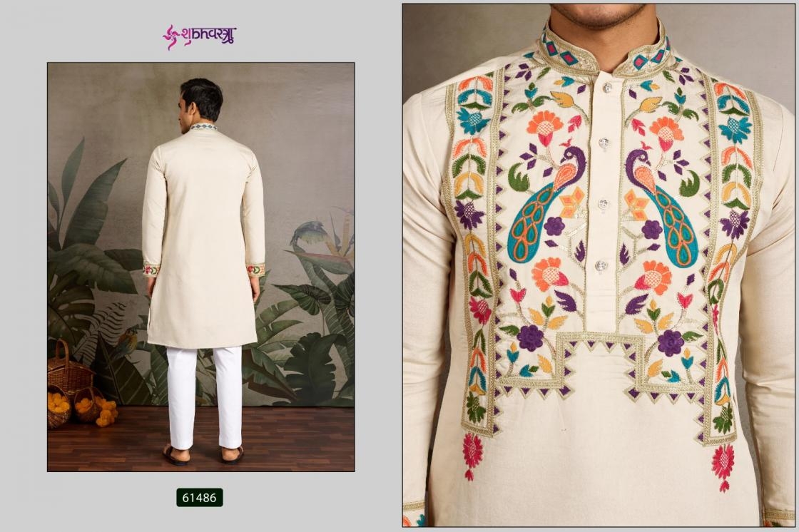Screen dimensions: 799x532
Task: Select the pink hanging flower on right panel
Action: (x=723, y=466)
